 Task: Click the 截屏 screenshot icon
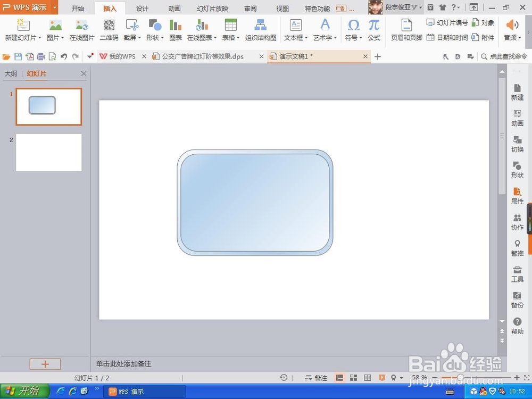click(x=132, y=25)
